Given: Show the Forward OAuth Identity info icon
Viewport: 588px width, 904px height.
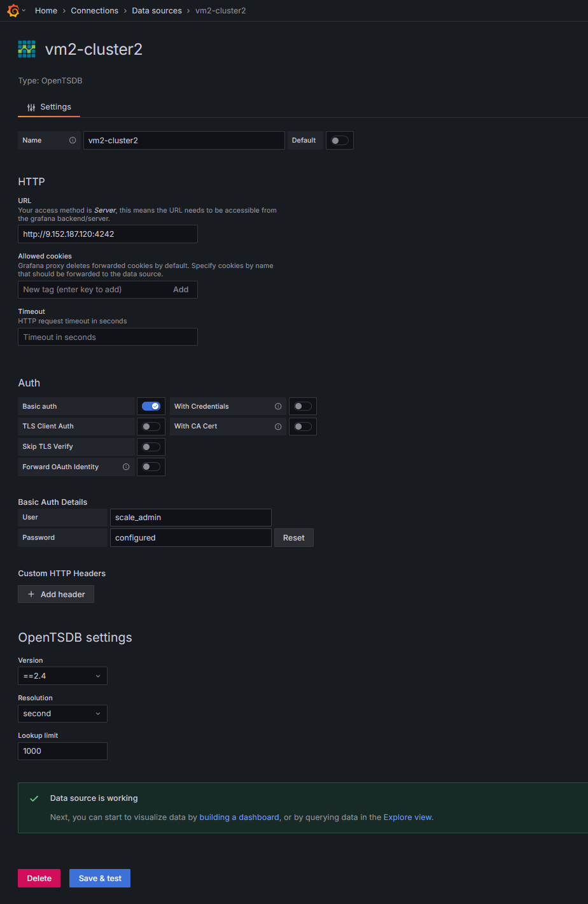Looking at the screenshot, I should [126, 467].
